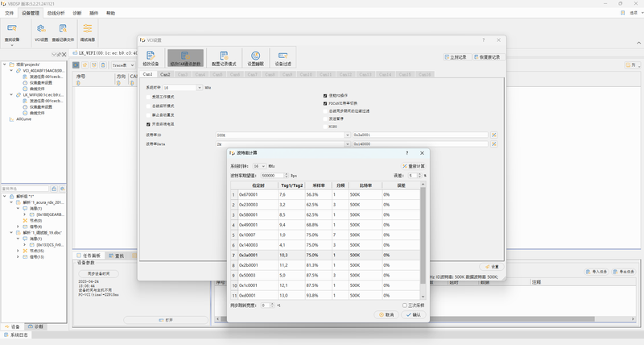The height and width of the screenshot is (345, 644).
Task: Open 插件 ribbon tab
Action: click(93, 13)
